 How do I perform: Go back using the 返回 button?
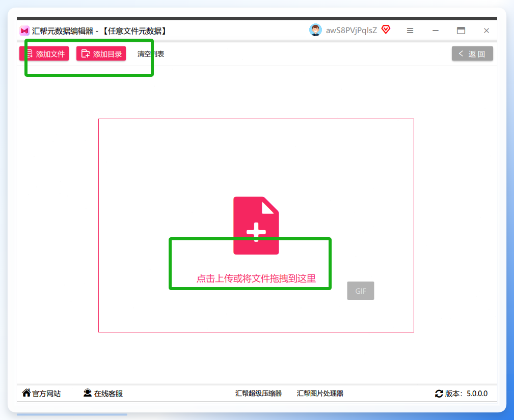click(472, 54)
